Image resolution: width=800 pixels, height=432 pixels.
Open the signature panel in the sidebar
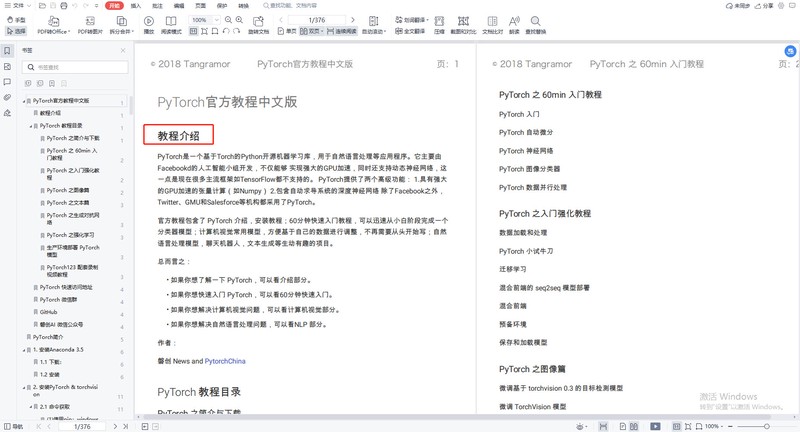[x=7, y=113]
